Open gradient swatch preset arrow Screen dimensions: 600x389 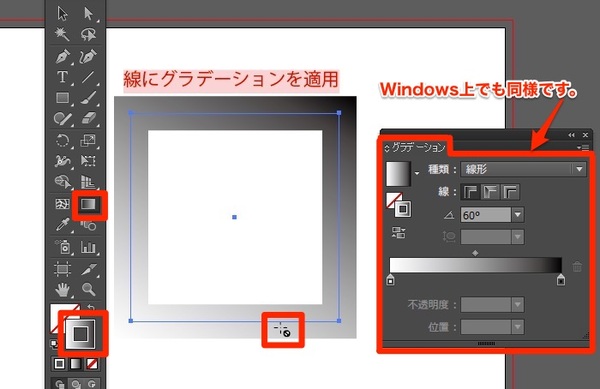[x=417, y=173]
